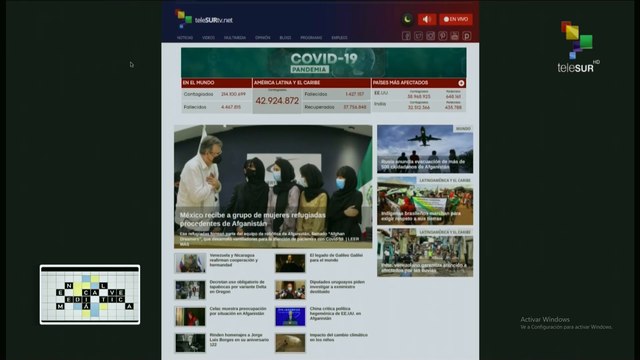Viewport: 640px width, 360px height.
Task: Click the blue China press conference thumbnail
Action: pyautogui.click(x=290, y=316)
